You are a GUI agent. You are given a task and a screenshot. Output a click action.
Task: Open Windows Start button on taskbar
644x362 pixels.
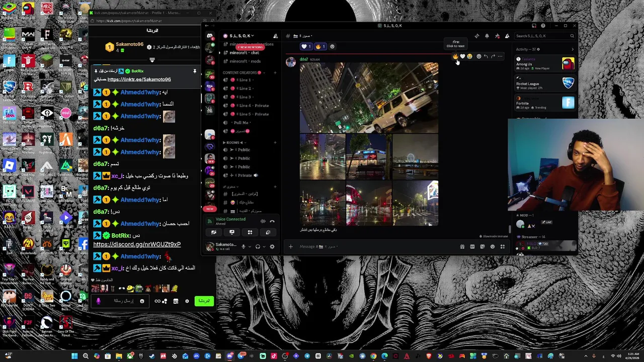(74, 356)
